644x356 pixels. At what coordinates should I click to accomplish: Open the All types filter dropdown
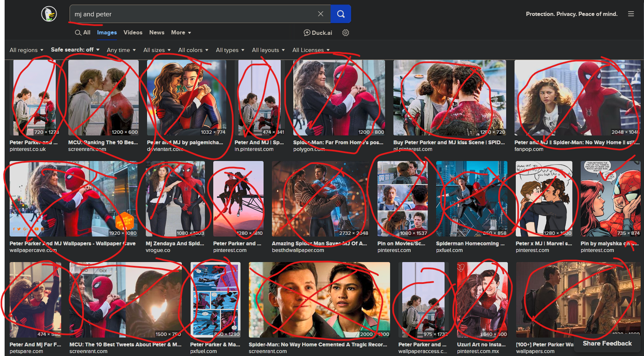[x=230, y=50]
